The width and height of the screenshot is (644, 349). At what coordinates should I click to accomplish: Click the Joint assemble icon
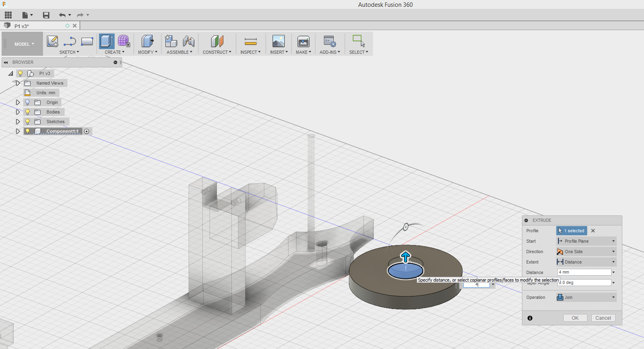[188, 41]
